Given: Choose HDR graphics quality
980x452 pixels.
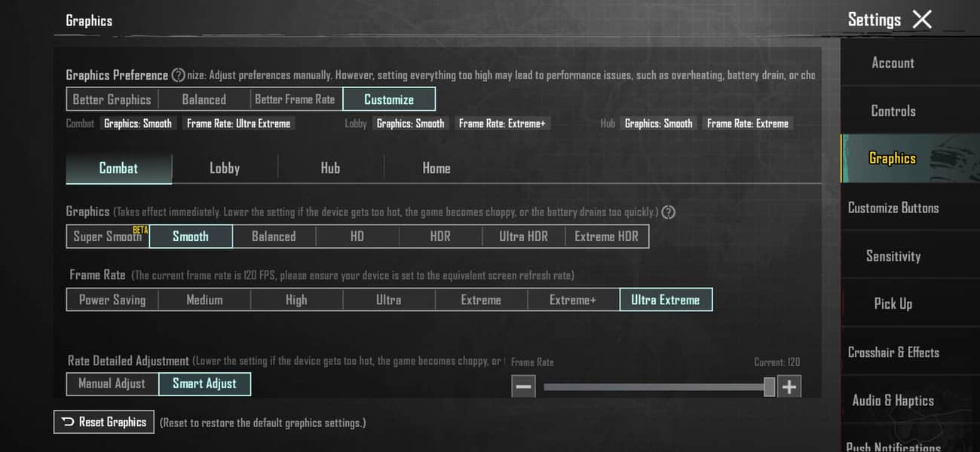Looking at the screenshot, I should [440, 237].
